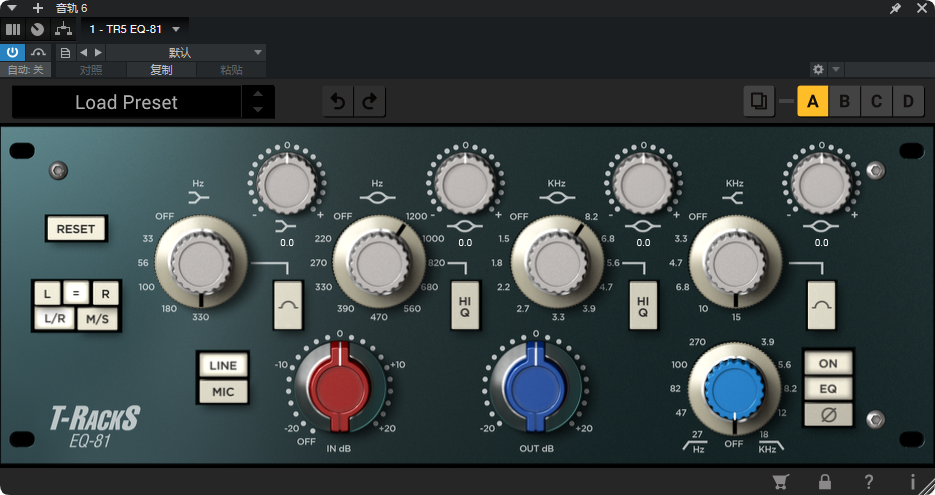Toggle the ON power switch
The height and width of the screenshot is (495, 935).
point(828,363)
